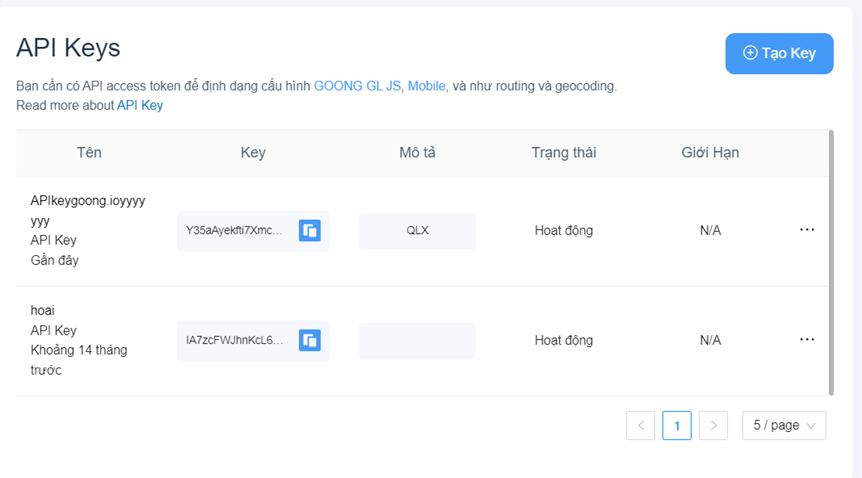Click the Giới Hạn column header

pos(710,153)
